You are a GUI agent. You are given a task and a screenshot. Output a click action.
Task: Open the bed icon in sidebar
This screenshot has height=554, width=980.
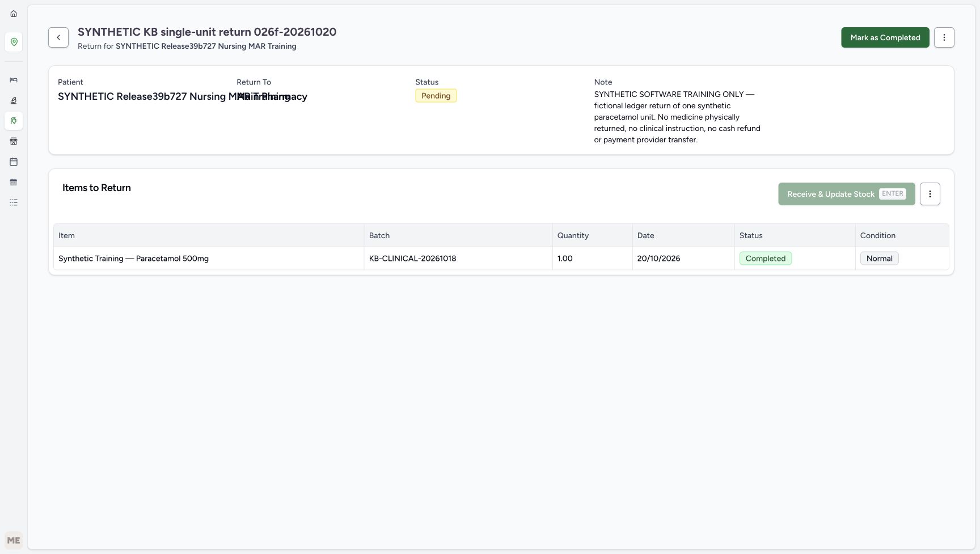click(x=14, y=80)
